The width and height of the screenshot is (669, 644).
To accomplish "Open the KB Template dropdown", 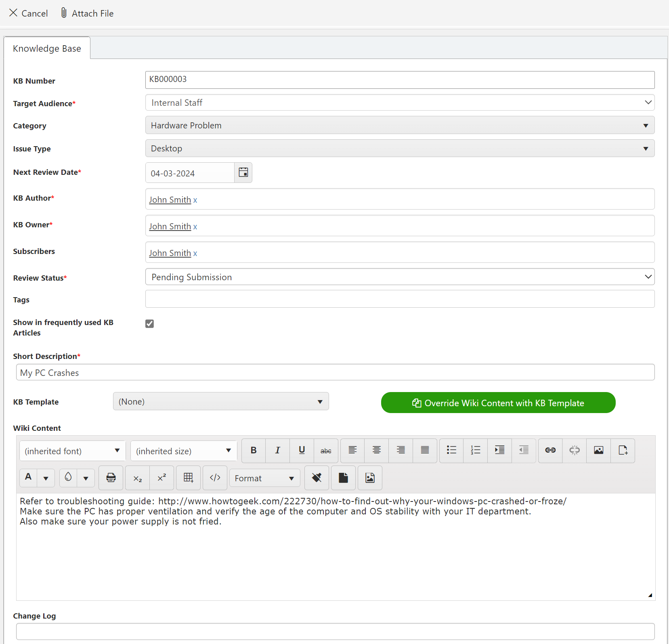I will (x=221, y=401).
